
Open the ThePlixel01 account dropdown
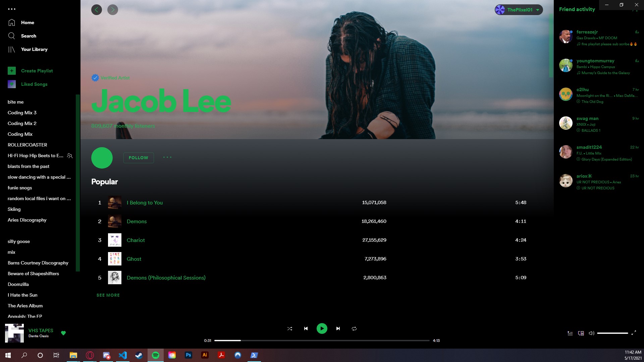click(518, 10)
